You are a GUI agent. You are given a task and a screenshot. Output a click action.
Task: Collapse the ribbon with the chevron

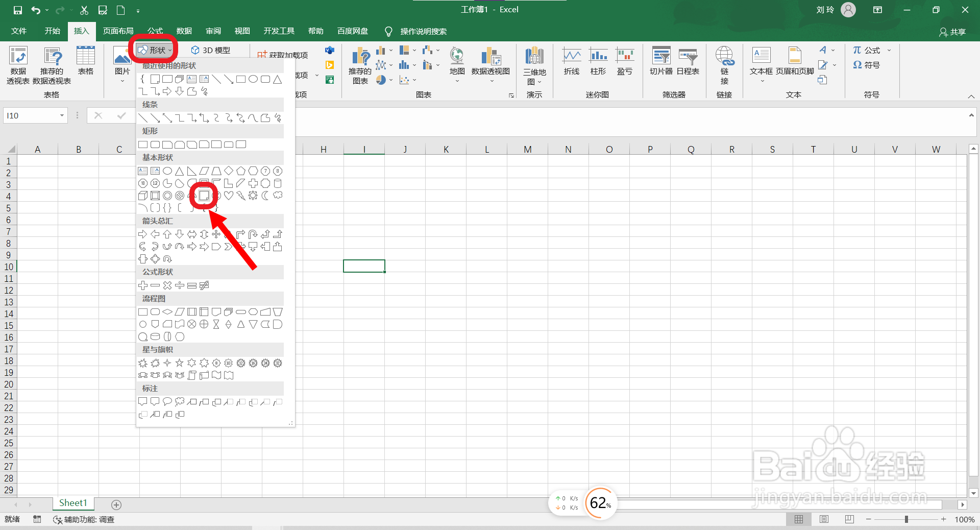click(x=971, y=96)
